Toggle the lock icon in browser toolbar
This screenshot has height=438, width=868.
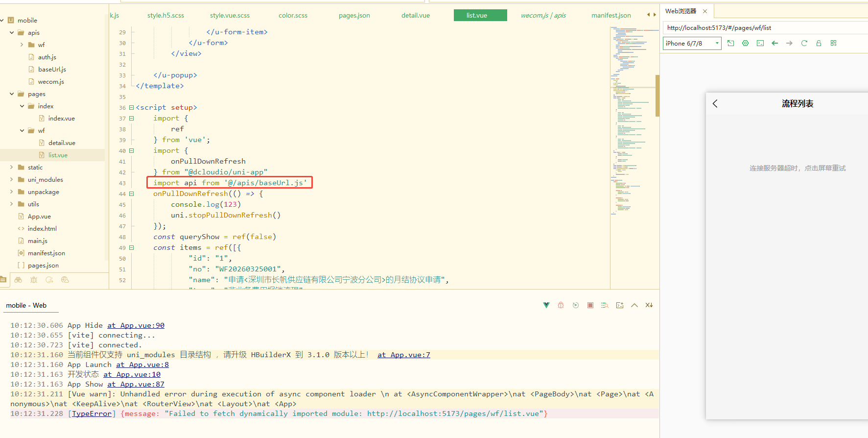819,43
